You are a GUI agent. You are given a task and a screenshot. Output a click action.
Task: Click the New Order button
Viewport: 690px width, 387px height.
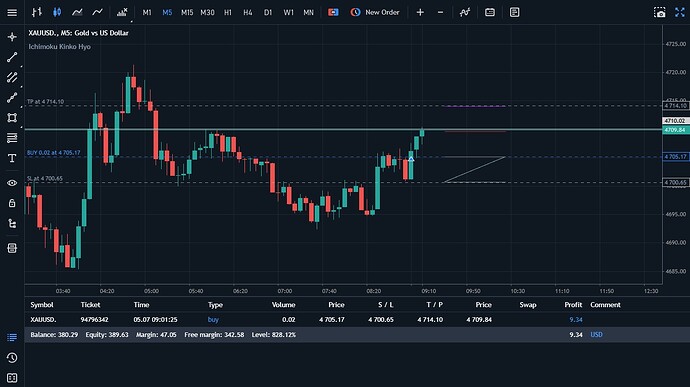tap(375, 12)
